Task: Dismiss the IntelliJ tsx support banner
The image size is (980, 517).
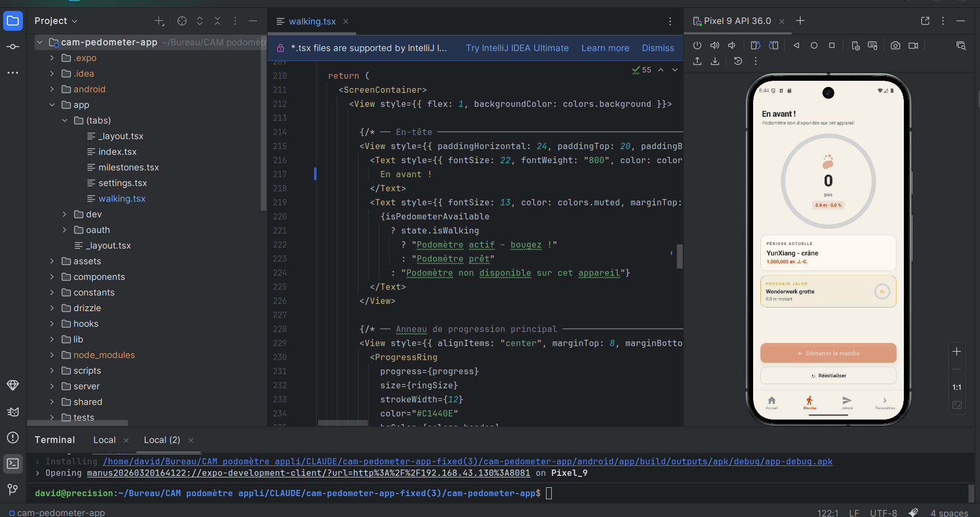Action: point(658,48)
